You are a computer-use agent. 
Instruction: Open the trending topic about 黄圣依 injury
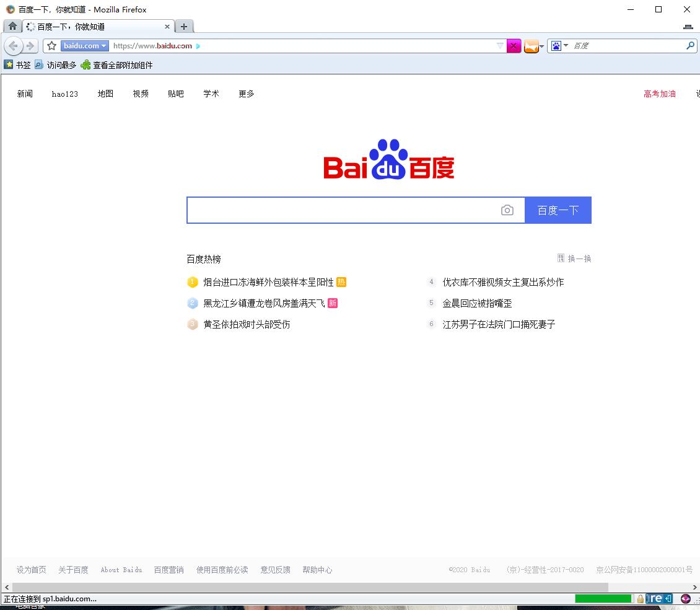pyautogui.click(x=248, y=324)
